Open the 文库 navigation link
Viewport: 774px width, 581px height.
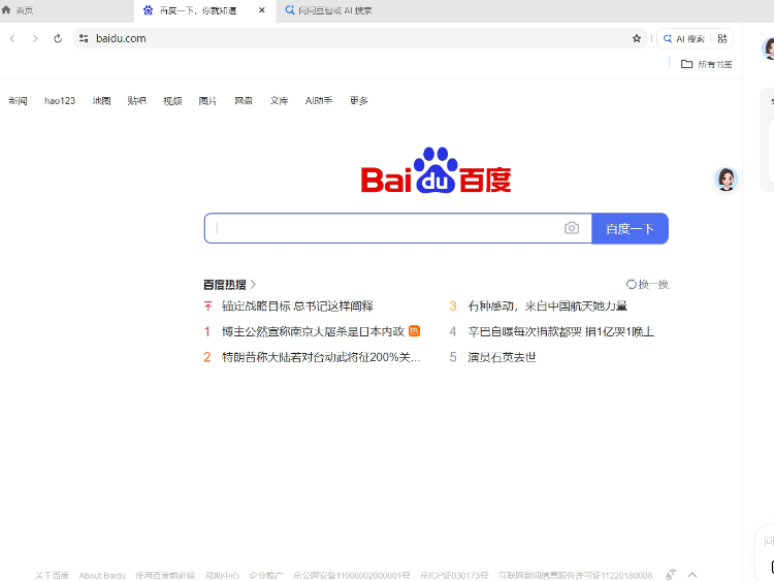point(279,101)
